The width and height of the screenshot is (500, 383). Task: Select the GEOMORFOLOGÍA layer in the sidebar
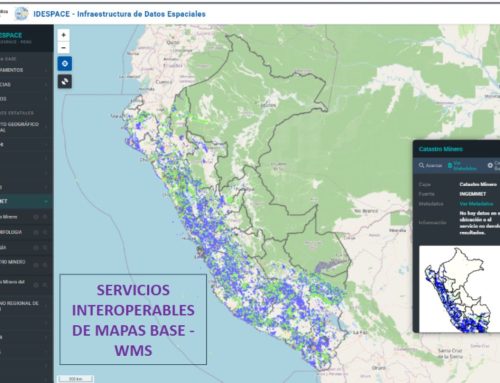tap(11, 232)
